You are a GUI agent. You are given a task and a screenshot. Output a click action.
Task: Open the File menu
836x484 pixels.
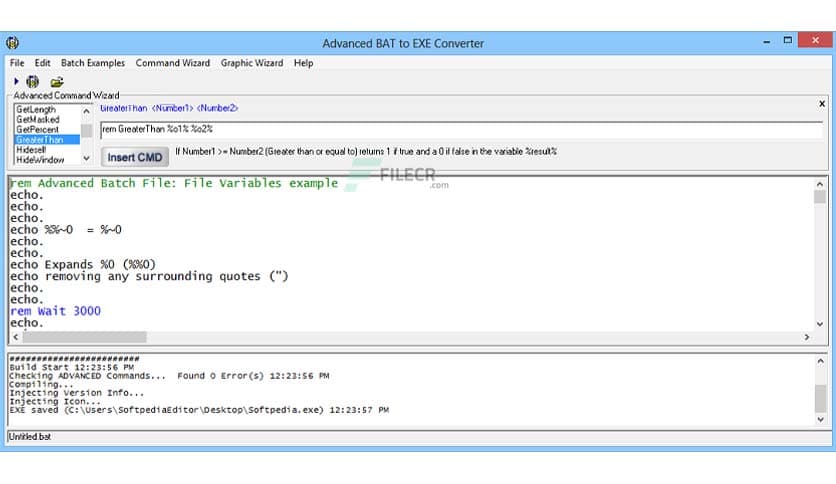point(17,63)
